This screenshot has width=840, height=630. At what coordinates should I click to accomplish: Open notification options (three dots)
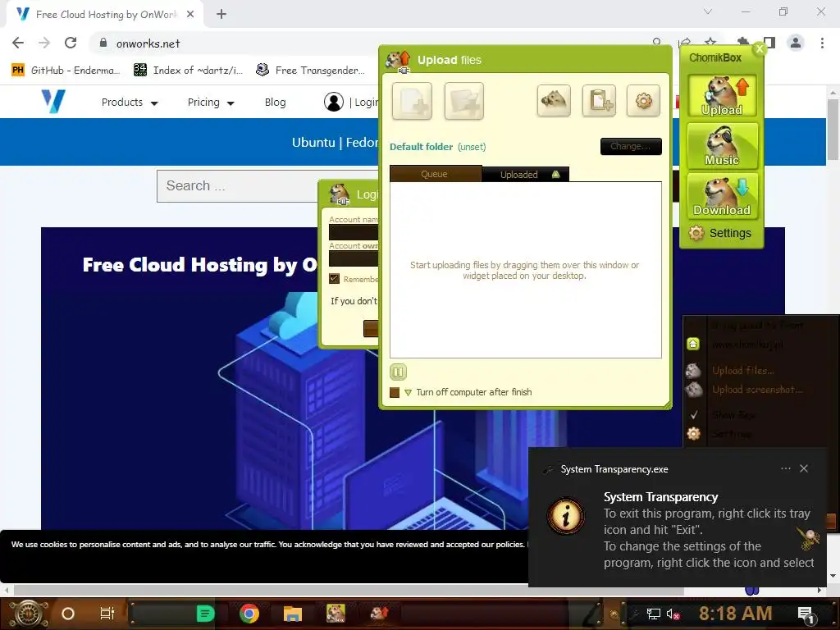coord(785,468)
